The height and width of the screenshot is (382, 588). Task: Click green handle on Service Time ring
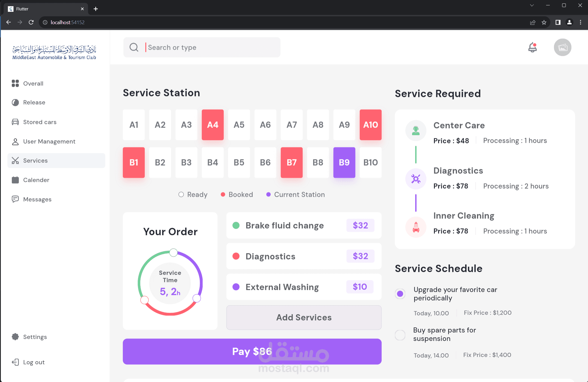[x=173, y=252]
